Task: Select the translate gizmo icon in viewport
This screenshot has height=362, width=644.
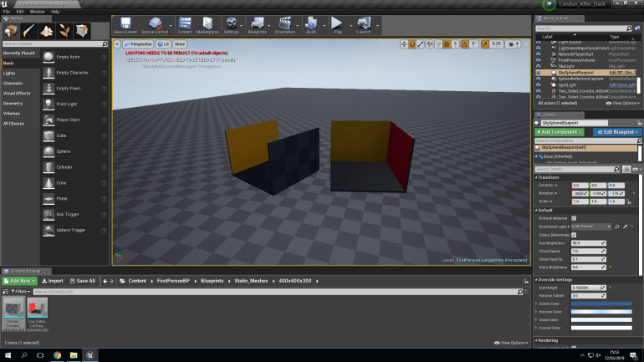Action: point(404,44)
